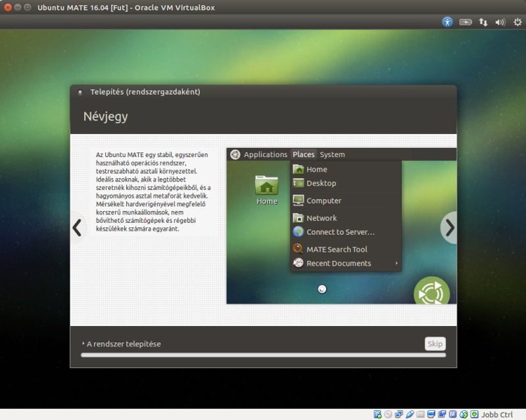Click the USB devices status icon
The height and width of the screenshot is (420, 526).
tap(410, 414)
